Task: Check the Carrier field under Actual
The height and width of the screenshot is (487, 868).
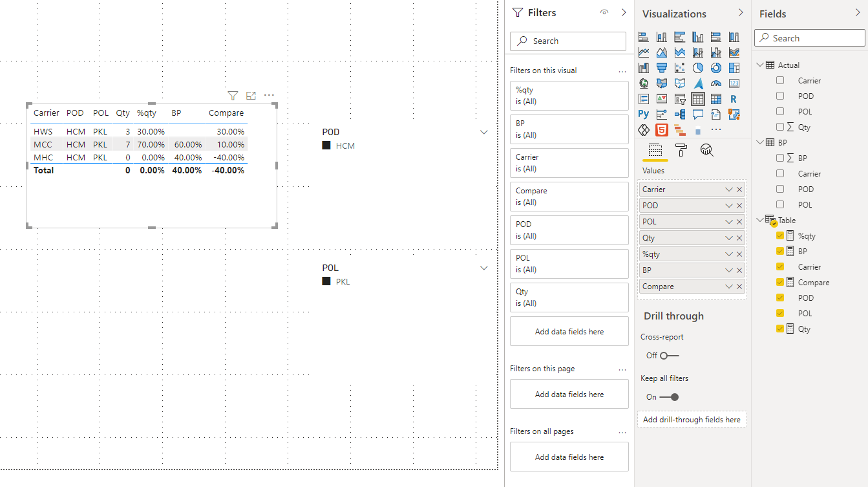Action: pyautogui.click(x=780, y=81)
